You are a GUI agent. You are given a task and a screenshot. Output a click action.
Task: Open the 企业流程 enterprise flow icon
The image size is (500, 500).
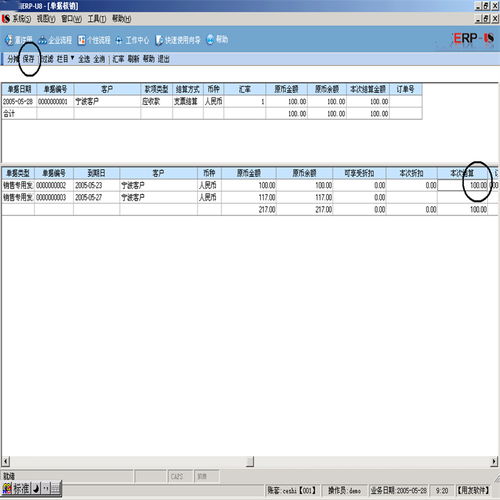click(x=43, y=40)
